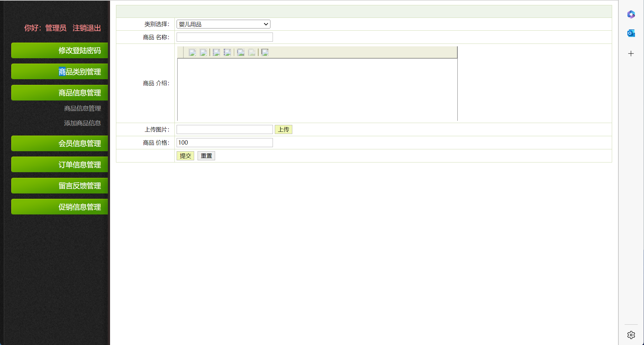Focus the 商品 名称 text field
This screenshot has height=345, width=644.
(224, 37)
